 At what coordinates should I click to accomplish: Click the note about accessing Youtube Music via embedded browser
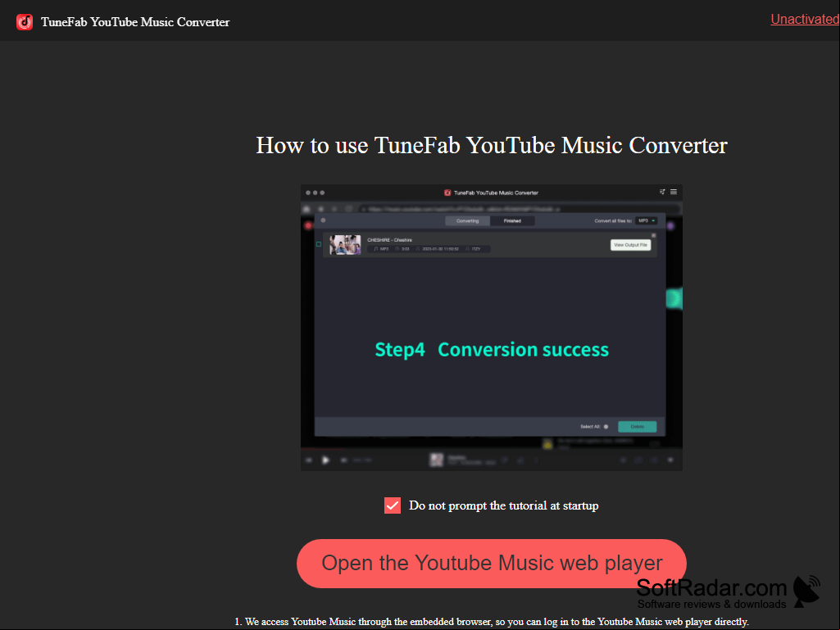pos(491,622)
